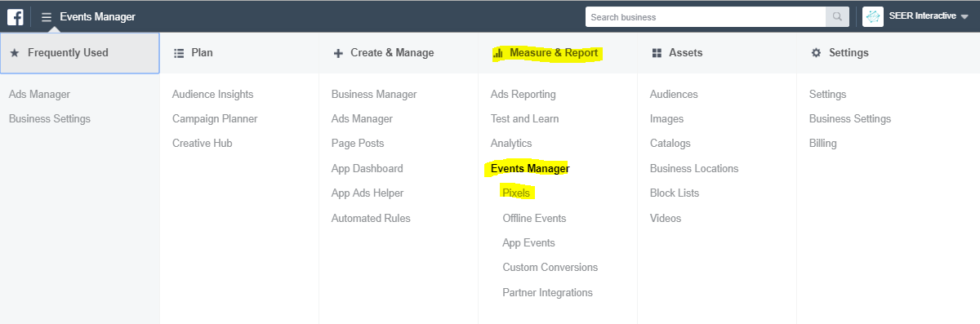Open Videos under Assets
980x324 pixels.
[x=666, y=218]
